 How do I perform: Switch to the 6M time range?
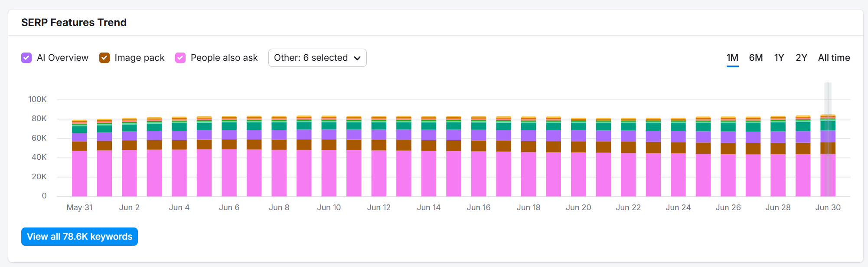pos(756,58)
